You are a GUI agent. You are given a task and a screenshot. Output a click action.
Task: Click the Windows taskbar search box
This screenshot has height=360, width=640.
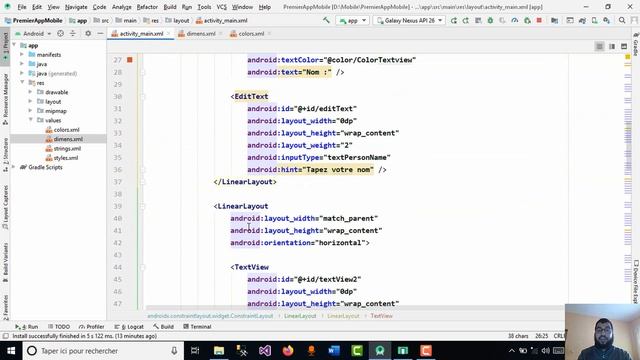(x=102, y=351)
